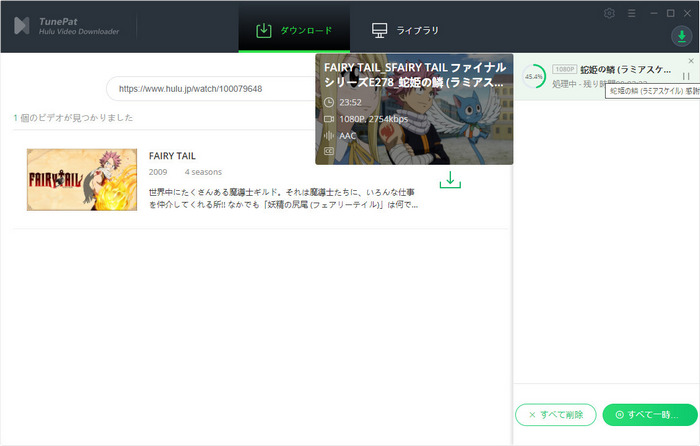This screenshot has height=446, width=700.
Task: Open the hamburger menu
Action: [631, 13]
